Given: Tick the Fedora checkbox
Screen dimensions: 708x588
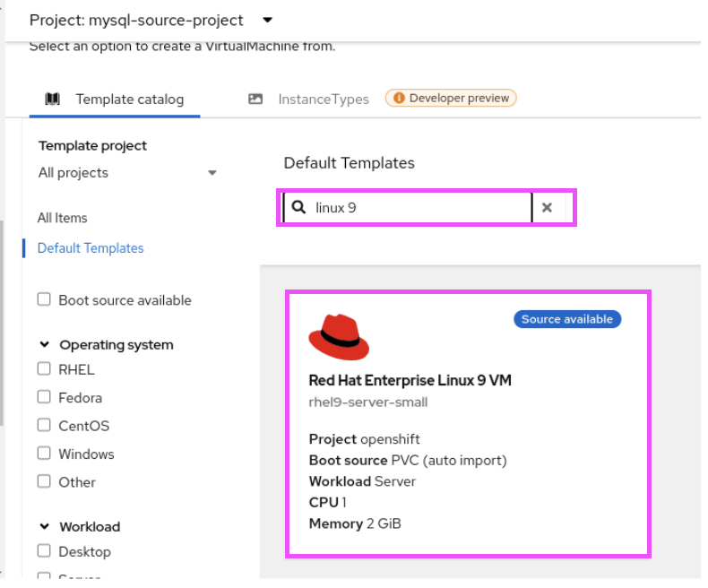Looking at the screenshot, I should [44, 397].
